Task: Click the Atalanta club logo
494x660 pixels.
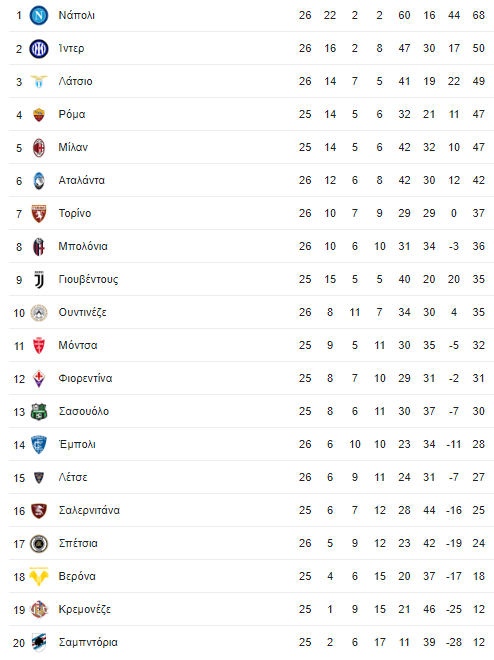Action: pyautogui.click(x=39, y=181)
